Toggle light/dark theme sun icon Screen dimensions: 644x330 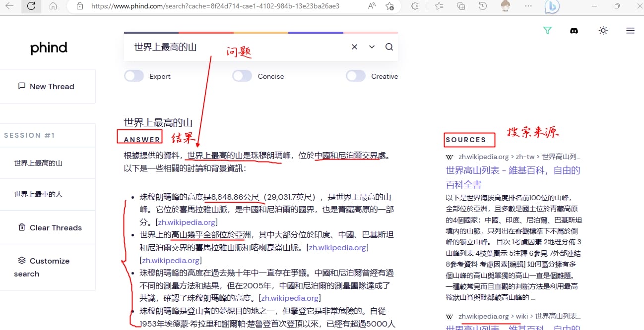click(x=603, y=31)
